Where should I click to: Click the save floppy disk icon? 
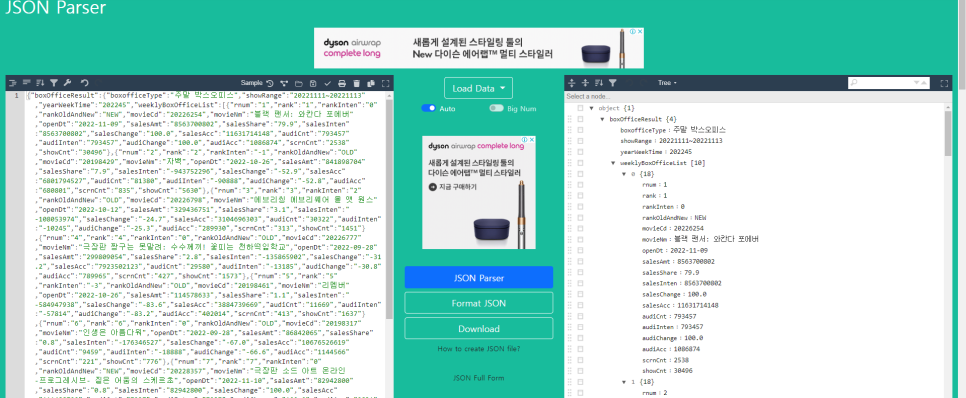pos(313,83)
